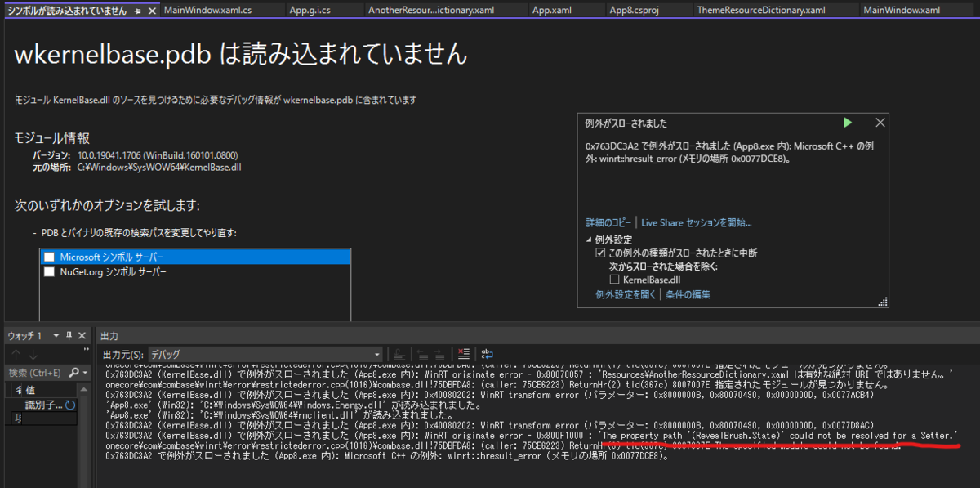Click the 詳細のコピー link
Image resolution: width=980 pixels, height=488 pixels.
click(609, 222)
